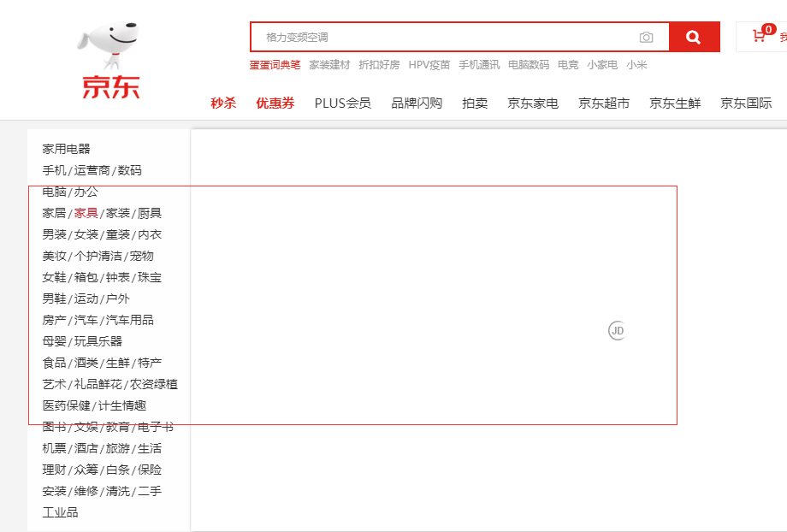
Task: Select the 家装 category link
Action: tap(118, 213)
